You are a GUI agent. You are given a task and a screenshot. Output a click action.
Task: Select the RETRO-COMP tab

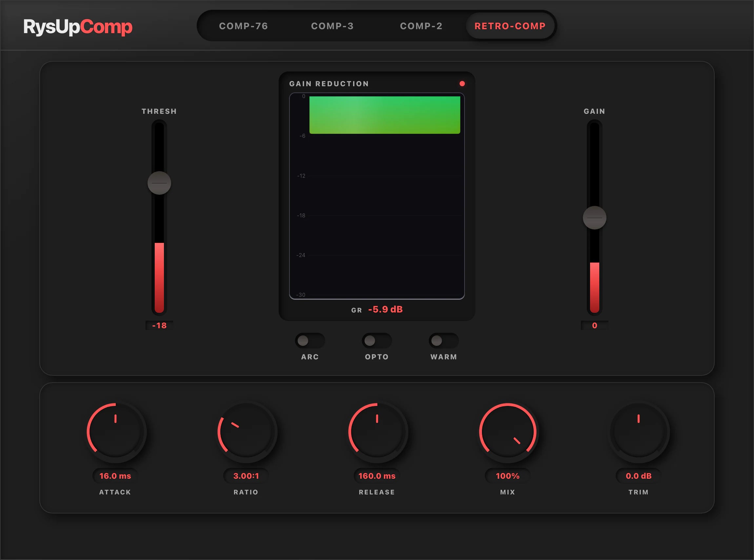(x=510, y=26)
